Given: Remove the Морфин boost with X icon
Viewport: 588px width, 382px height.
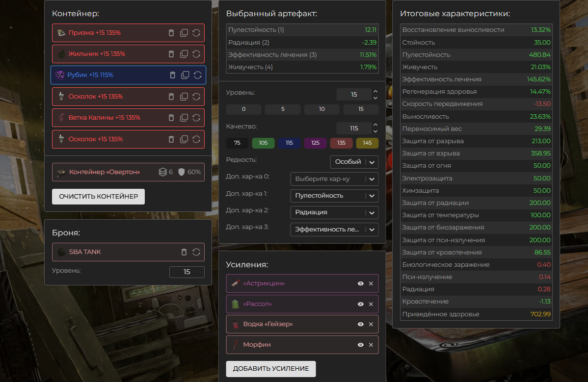Looking at the screenshot, I should coord(371,345).
